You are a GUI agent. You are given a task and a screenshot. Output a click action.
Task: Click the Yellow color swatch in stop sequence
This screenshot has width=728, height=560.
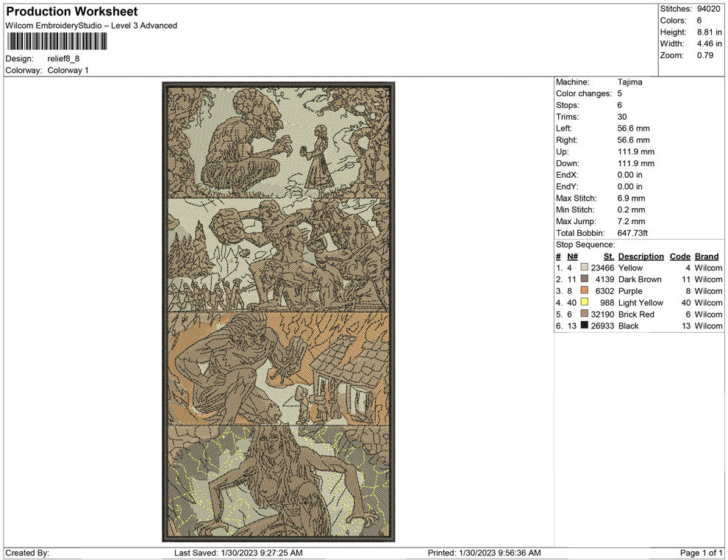[x=585, y=268]
